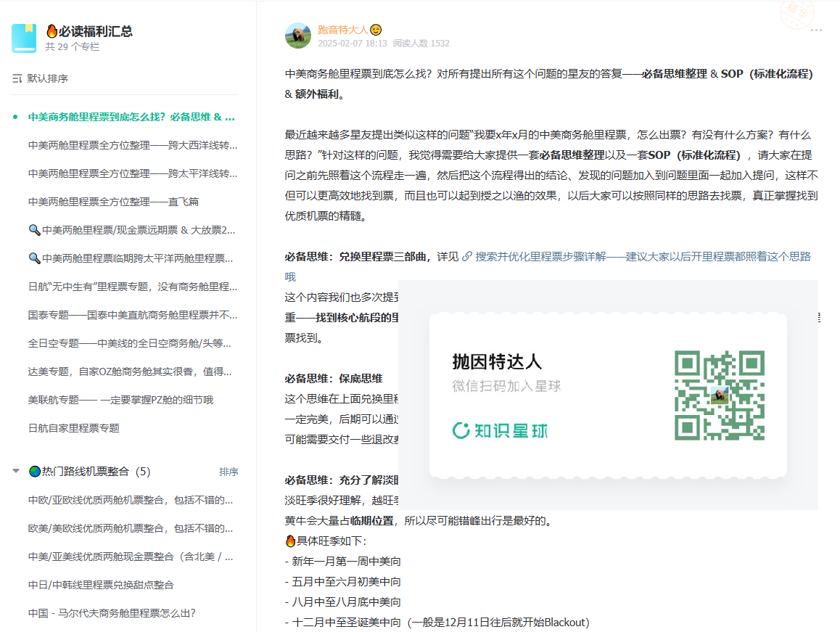Click the fire icon before 具体旺季如下
The image size is (840, 632).
click(x=290, y=541)
